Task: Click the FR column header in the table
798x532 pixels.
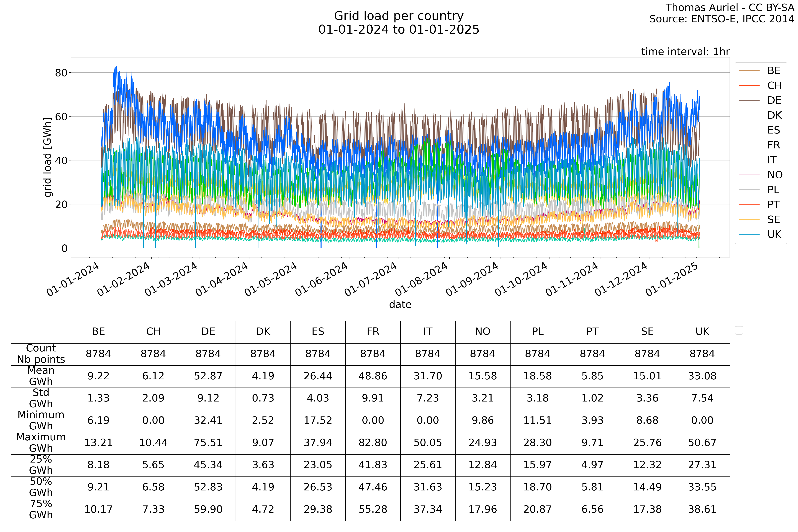Action: click(x=373, y=332)
